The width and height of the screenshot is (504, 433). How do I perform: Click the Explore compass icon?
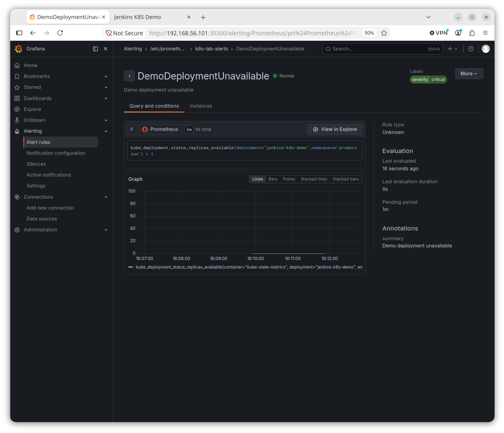click(x=17, y=109)
